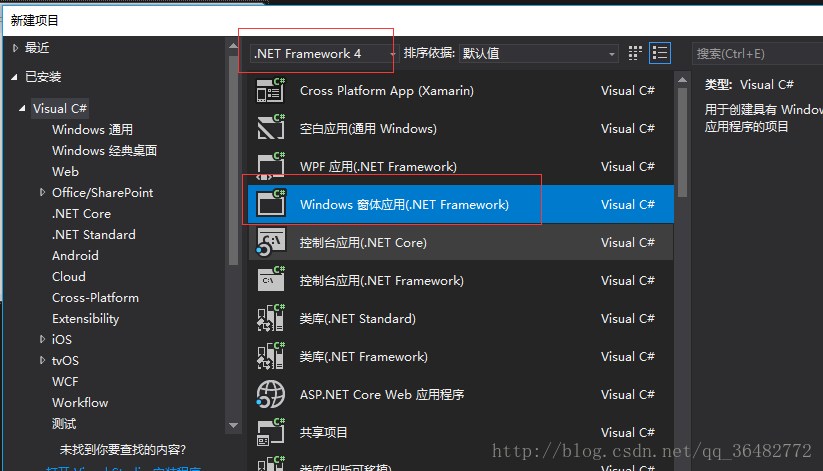This screenshot has height=471, width=823.
Task: Choose the Cross Platform App (Xamarin) template name
Action: point(386,90)
